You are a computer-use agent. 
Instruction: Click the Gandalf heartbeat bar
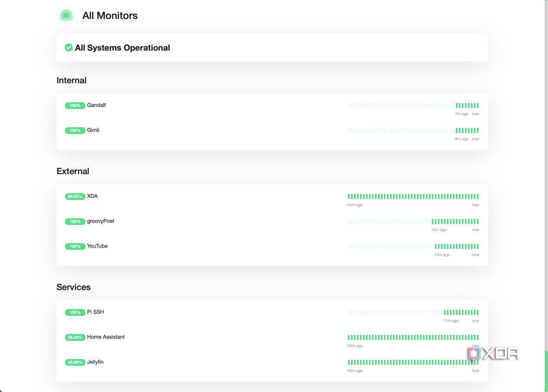(413, 105)
